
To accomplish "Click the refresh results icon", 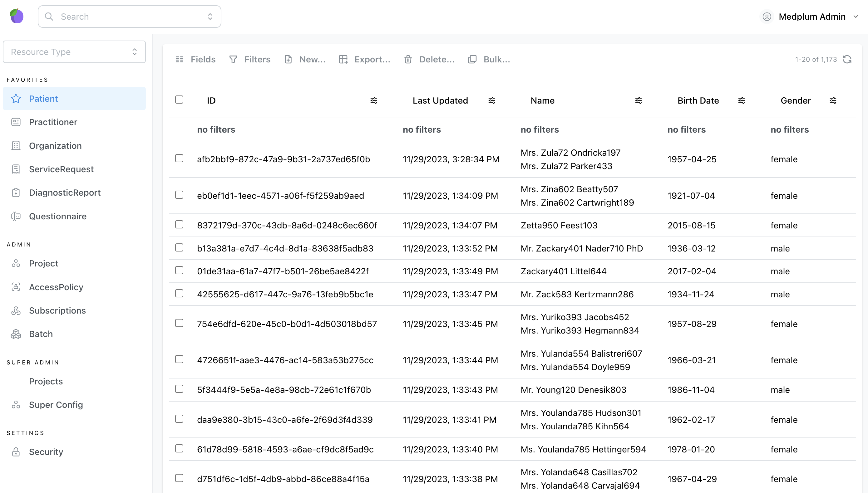I will [x=847, y=59].
